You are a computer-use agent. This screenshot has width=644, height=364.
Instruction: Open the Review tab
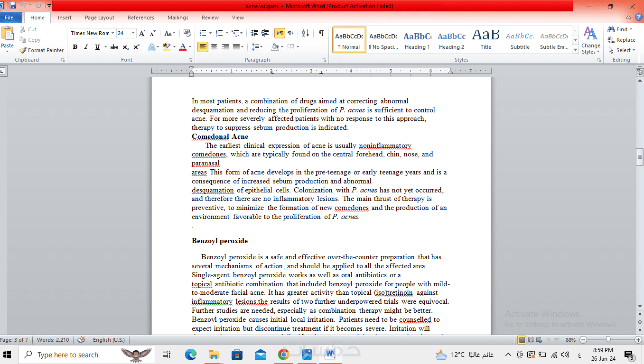tap(210, 18)
